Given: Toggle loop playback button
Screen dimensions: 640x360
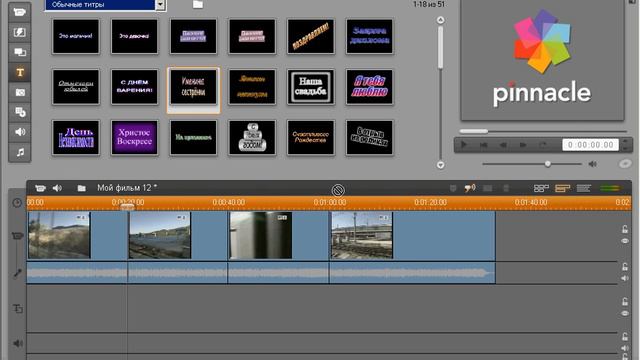Looking at the screenshot, I should click(x=542, y=145).
